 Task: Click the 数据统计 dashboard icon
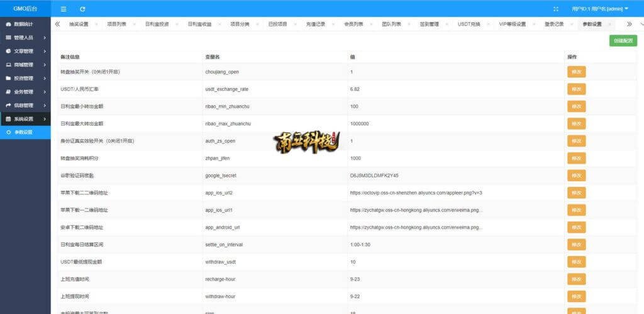(x=8, y=24)
